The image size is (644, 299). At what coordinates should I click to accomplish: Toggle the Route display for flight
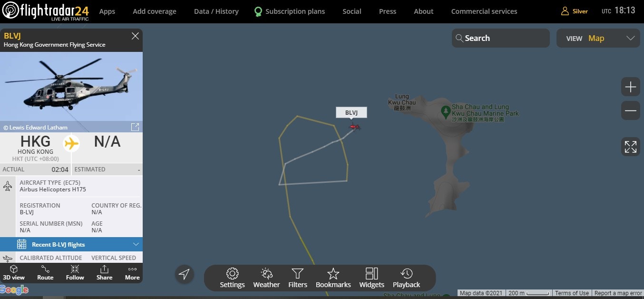45,273
